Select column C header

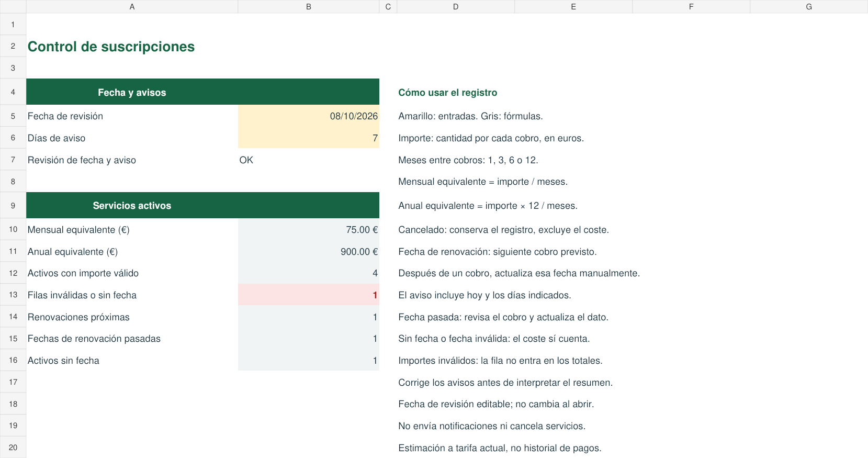coord(388,7)
